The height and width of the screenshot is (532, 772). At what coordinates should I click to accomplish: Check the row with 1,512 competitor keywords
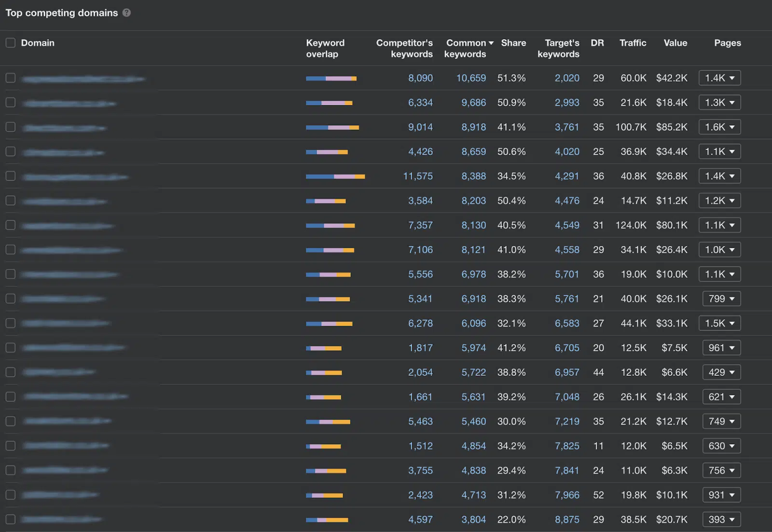point(11,446)
